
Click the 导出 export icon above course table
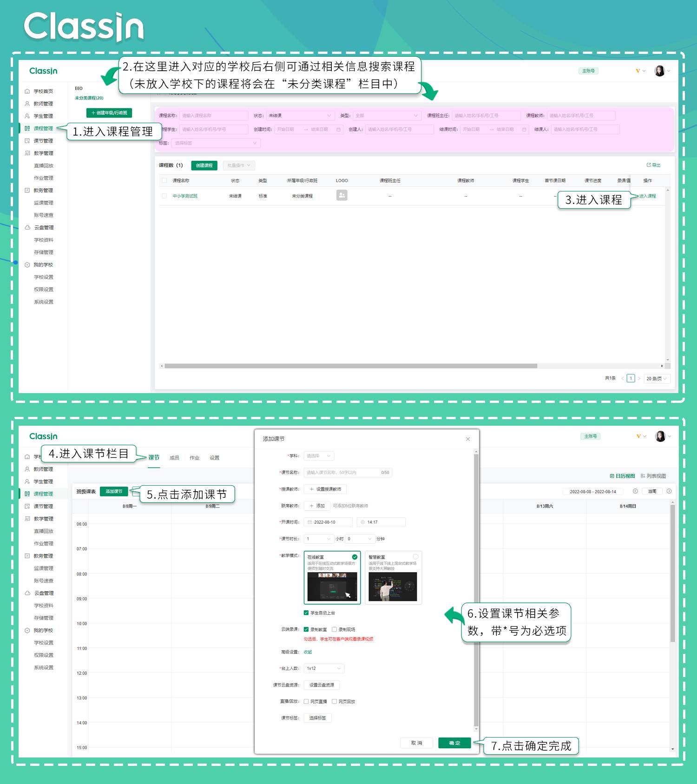[x=649, y=165]
